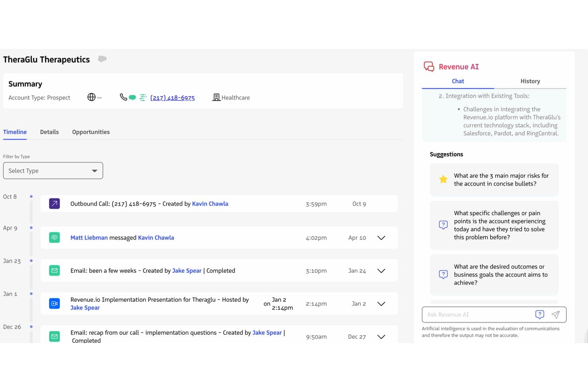Open Kavin Chawla link in Outbound Call row
This screenshot has height=392, width=588.
click(x=210, y=204)
